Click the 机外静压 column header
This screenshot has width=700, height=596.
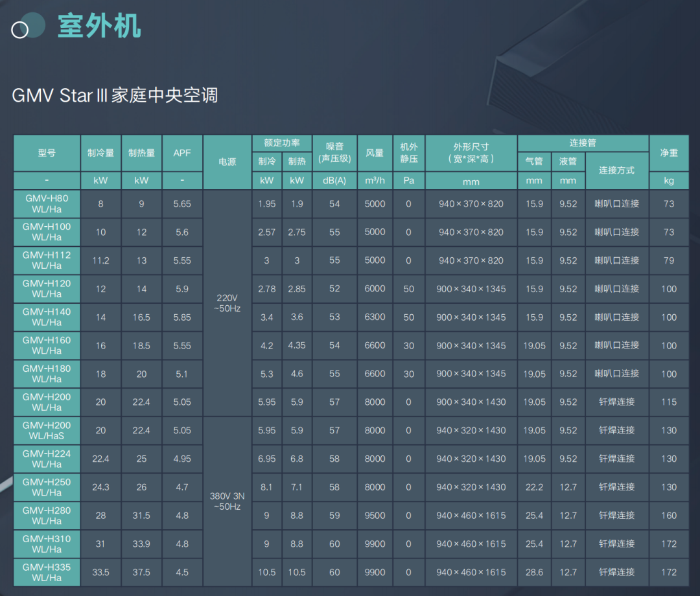(409, 153)
